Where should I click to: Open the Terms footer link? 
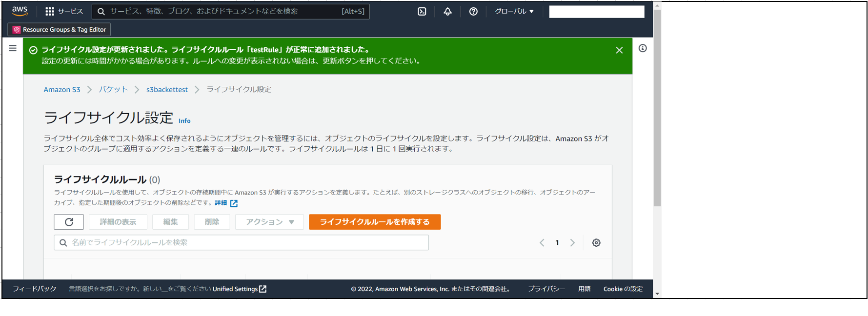pyautogui.click(x=585, y=289)
